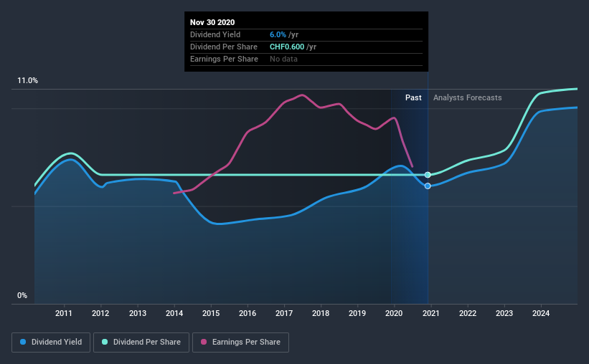Click the CHF0.600 dividend per share value
589x364 pixels.
[287, 47]
